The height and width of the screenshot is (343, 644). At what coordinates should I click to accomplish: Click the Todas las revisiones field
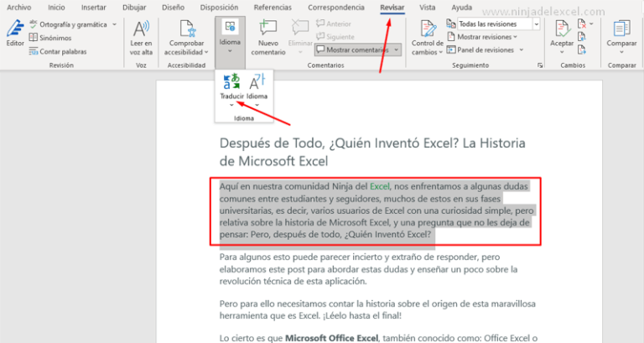click(495, 24)
